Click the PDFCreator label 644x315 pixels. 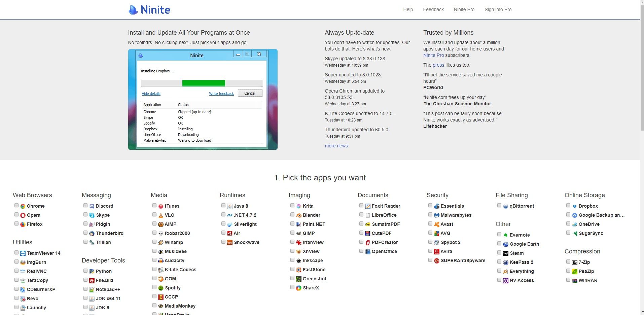click(385, 242)
